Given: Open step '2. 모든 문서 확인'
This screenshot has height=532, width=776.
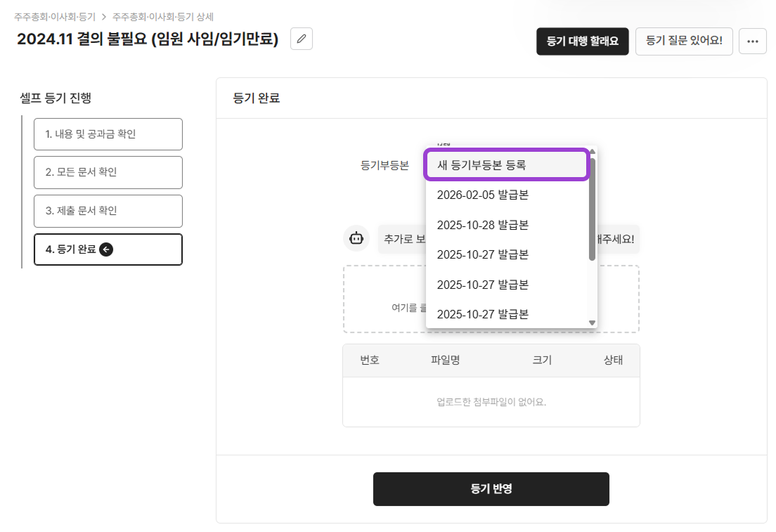Looking at the screenshot, I should 108,172.
